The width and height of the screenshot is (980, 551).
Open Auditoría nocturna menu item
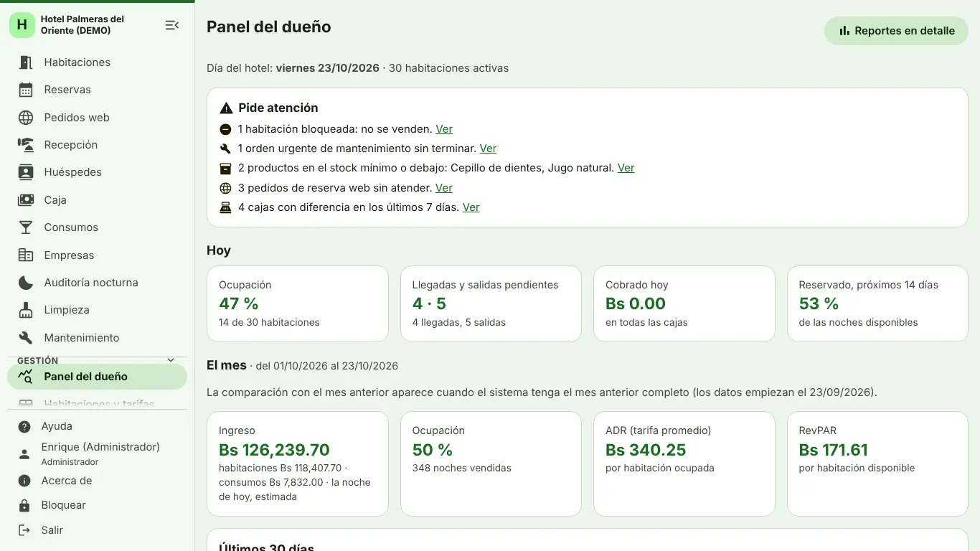(x=97, y=283)
